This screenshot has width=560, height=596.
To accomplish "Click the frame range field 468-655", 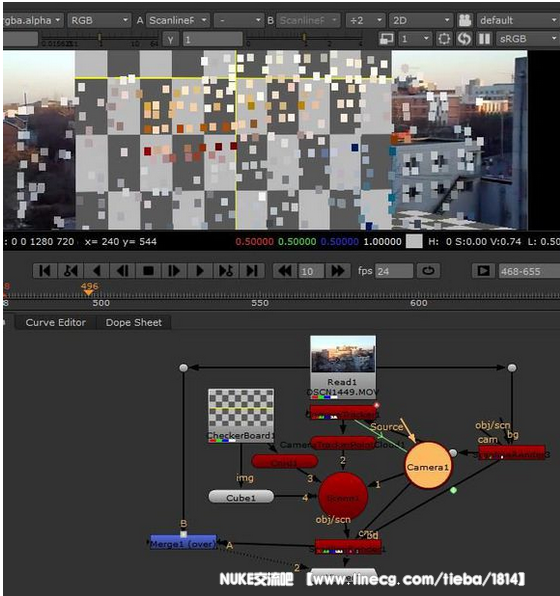I will coord(529,271).
